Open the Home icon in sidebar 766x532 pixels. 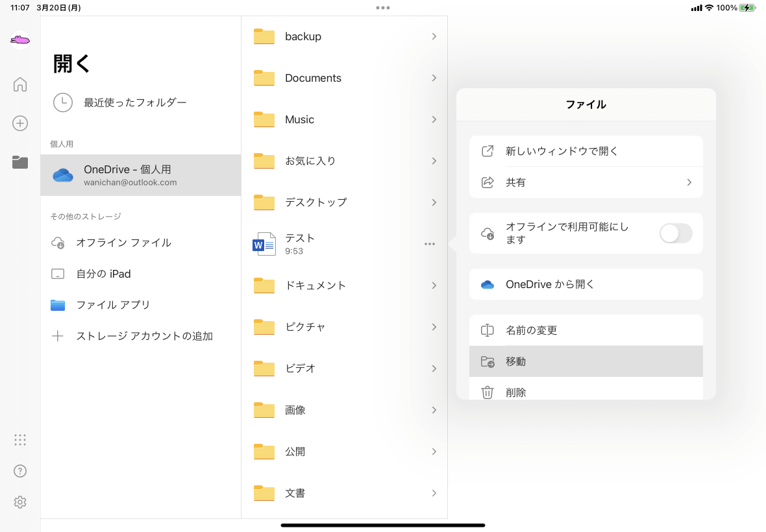pyautogui.click(x=20, y=84)
